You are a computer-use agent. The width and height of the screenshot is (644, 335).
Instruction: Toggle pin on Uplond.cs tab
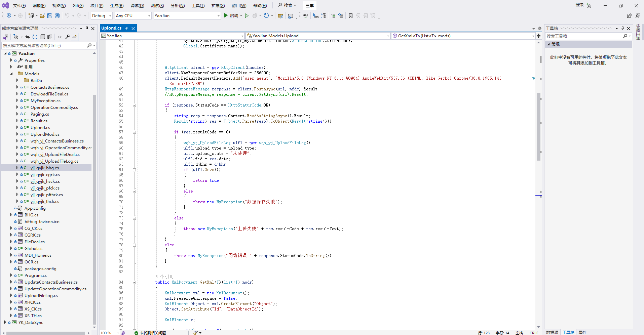tap(127, 28)
